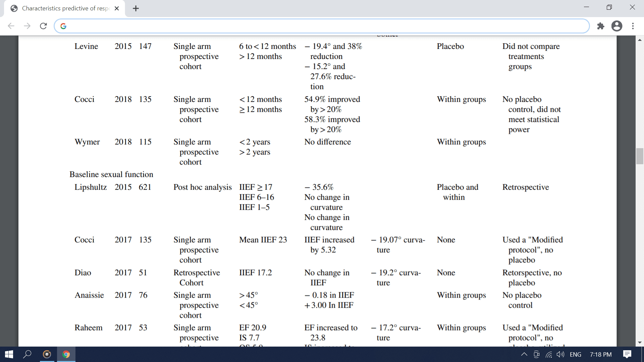
Task: Close the Characteristics predictive tab
Action: pyautogui.click(x=117, y=9)
